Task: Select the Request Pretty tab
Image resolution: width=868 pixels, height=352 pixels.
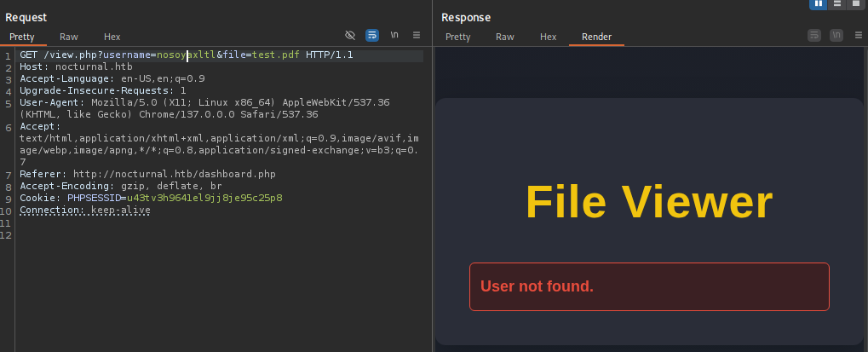Action: [22, 37]
